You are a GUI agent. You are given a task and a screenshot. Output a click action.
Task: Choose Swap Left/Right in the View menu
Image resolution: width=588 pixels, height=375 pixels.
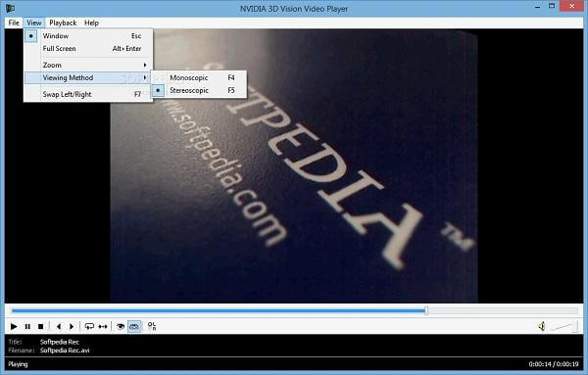click(88, 94)
